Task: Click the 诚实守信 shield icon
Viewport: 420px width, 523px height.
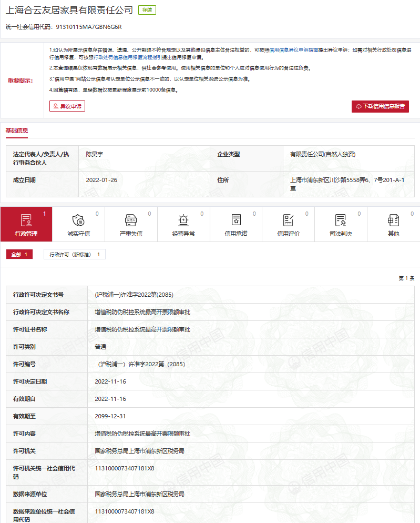Action: [78, 220]
